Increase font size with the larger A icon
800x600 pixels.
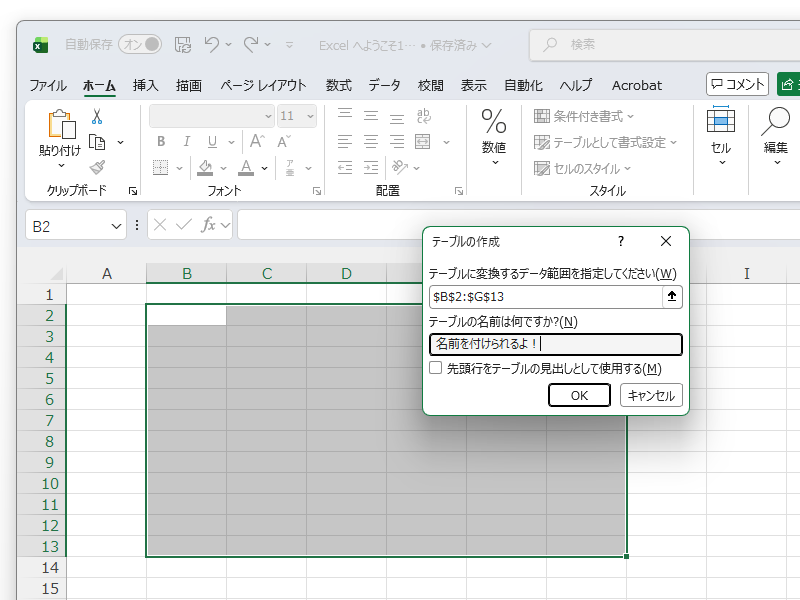[x=257, y=141]
